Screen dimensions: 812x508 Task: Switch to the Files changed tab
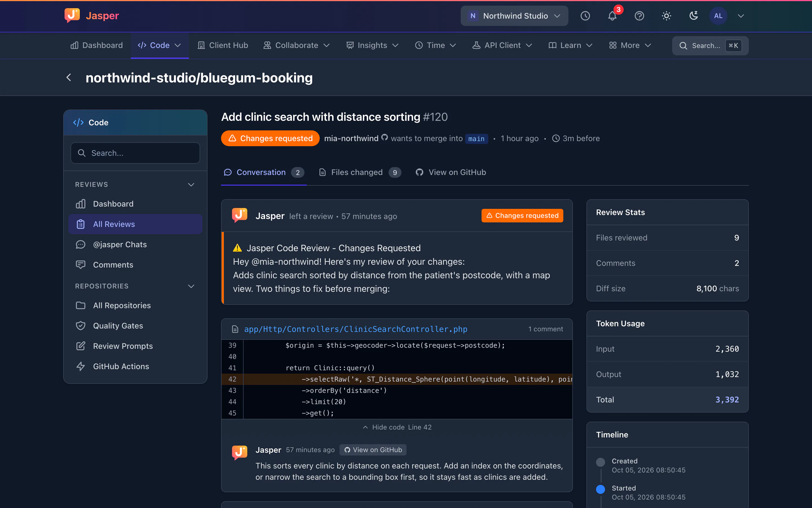click(360, 172)
